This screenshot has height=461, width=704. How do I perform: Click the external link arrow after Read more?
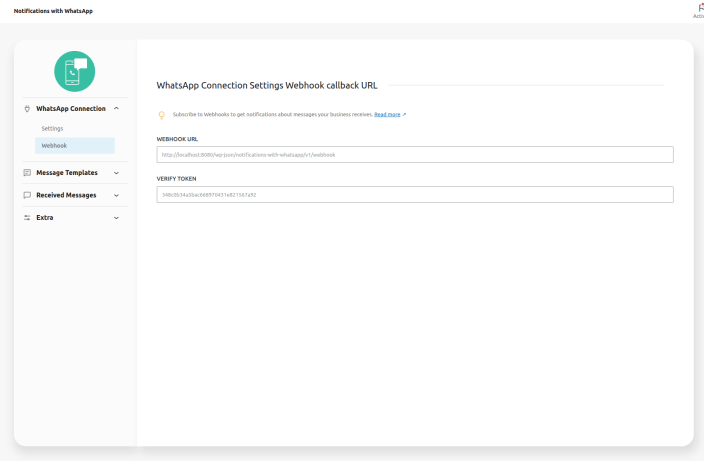click(x=404, y=115)
